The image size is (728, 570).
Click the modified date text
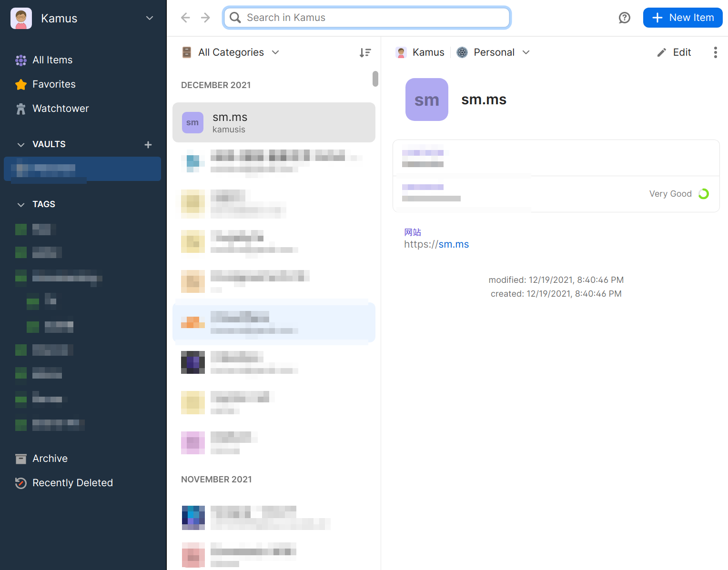556,280
